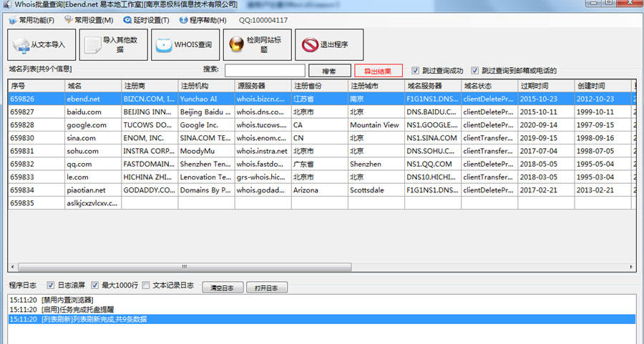Click the red 导出结果 button

(379, 71)
